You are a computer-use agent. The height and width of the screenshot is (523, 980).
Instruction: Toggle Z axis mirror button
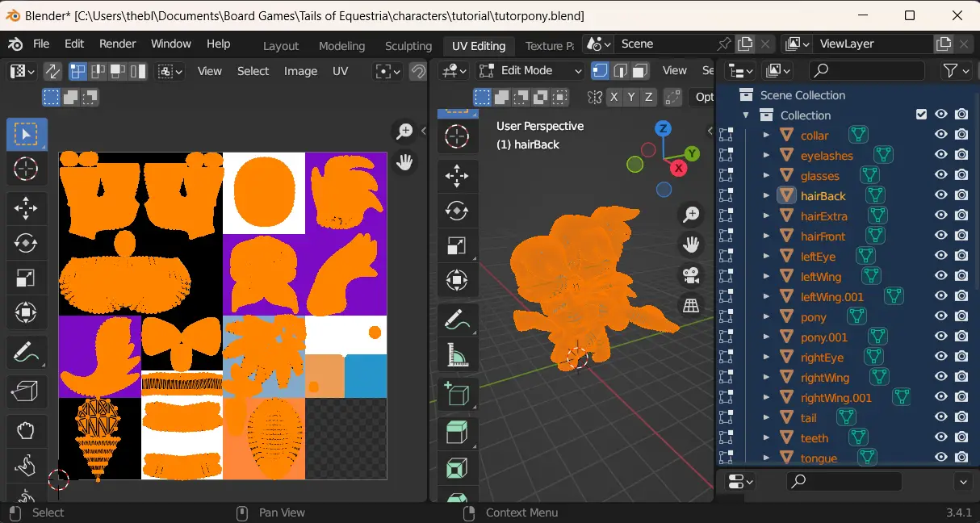point(648,97)
